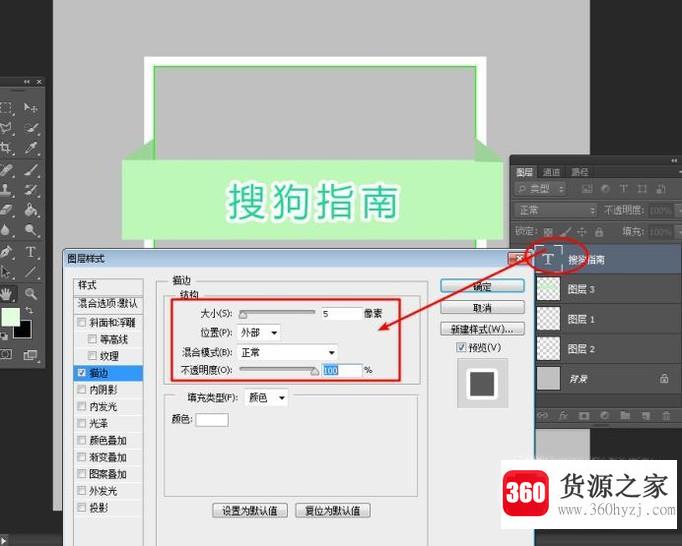Image resolution: width=682 pixels, height=546 pixels.
Task: Enable the 图案叠加 checkbox
Action: pos(81,473)
